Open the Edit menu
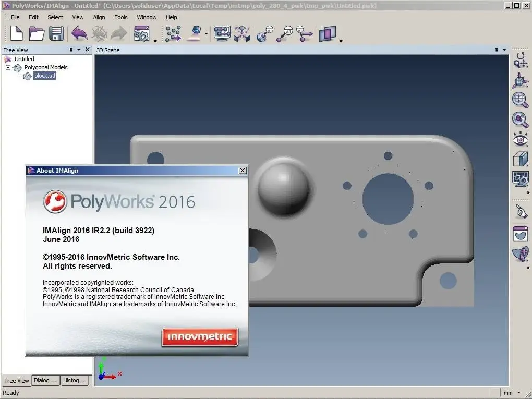 pos(33,17)
